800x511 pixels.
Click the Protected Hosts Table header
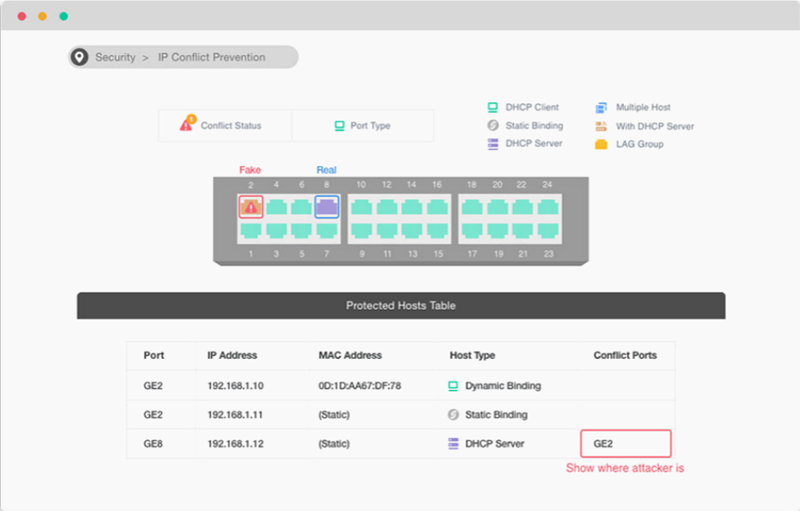click(x=401, y=305)
